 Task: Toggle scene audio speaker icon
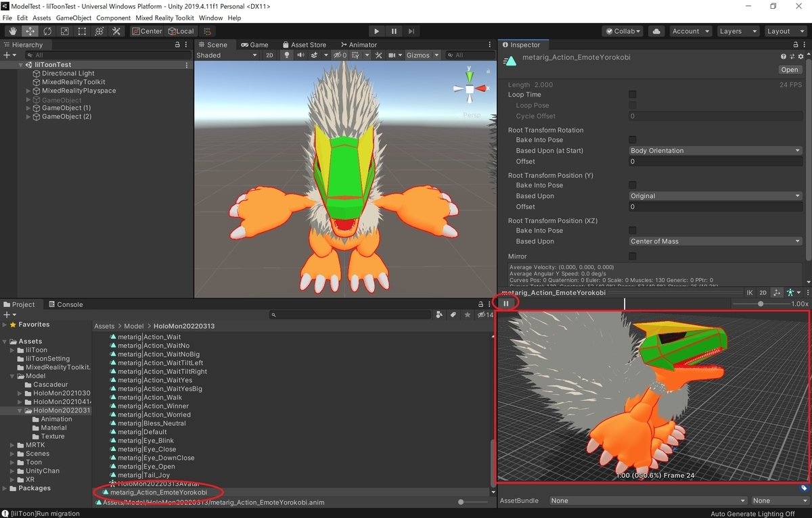coord(300,55)
